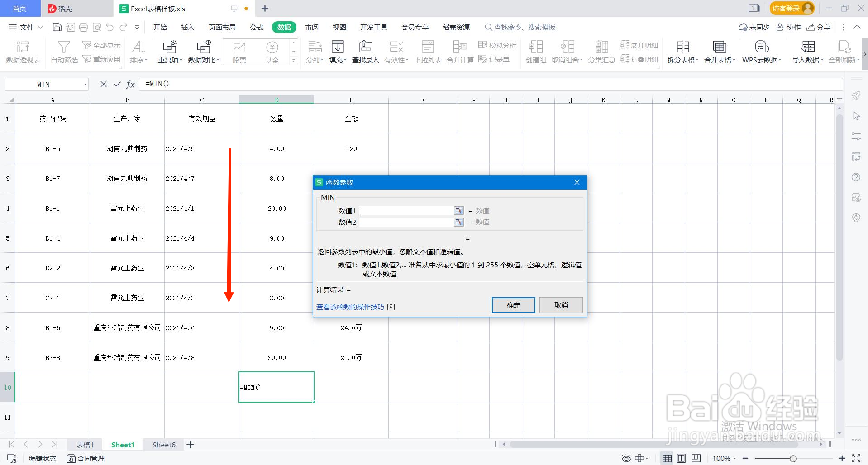Toggle fullscreen mode in status bar
The width and height of the screenshot is (868, 465).
(856, 458)
